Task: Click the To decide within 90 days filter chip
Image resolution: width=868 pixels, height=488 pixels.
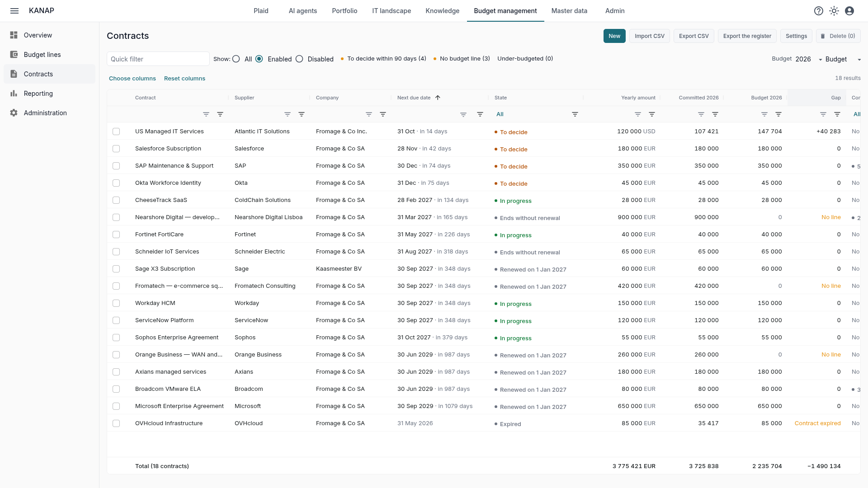Action: pos(383,59)
